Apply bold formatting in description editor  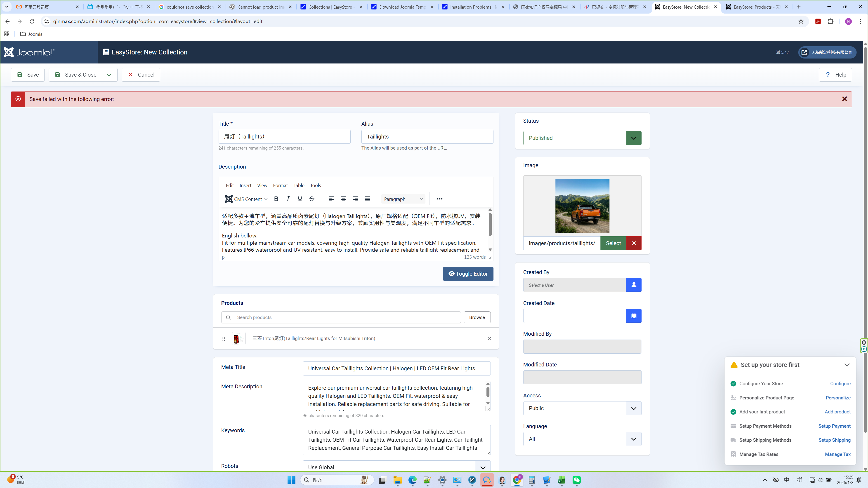click(x=276, y=199)
